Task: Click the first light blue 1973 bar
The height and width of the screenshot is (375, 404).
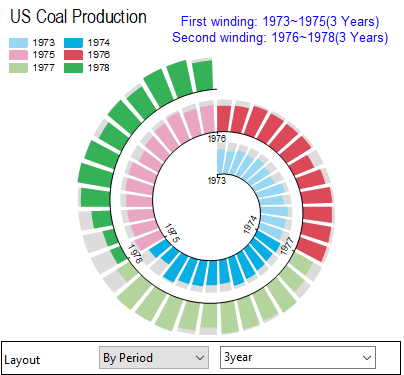Action: (x=221, y=162)
